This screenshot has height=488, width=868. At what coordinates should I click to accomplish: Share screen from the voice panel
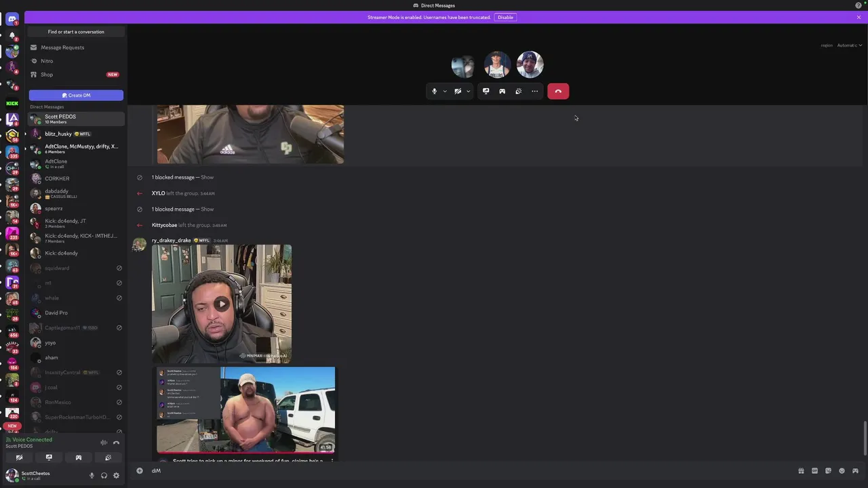tap(49, 457)
